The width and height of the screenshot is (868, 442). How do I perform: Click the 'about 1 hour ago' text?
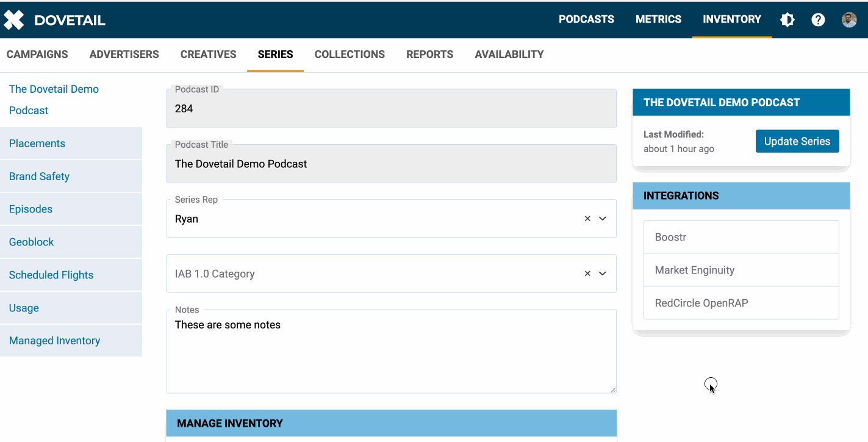pos(679,149)
